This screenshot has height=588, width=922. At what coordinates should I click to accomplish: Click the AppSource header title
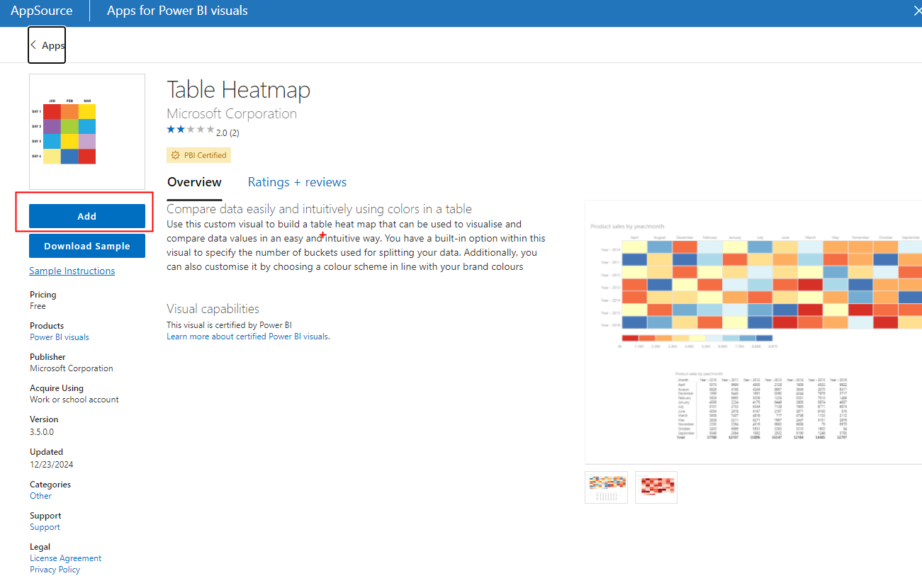41,11
